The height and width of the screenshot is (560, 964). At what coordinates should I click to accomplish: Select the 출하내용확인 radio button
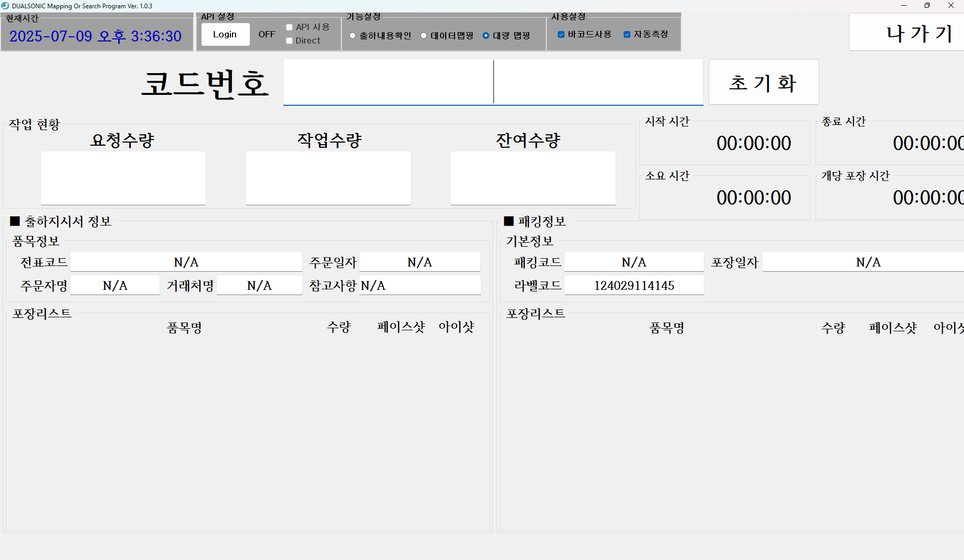[353, 36]
